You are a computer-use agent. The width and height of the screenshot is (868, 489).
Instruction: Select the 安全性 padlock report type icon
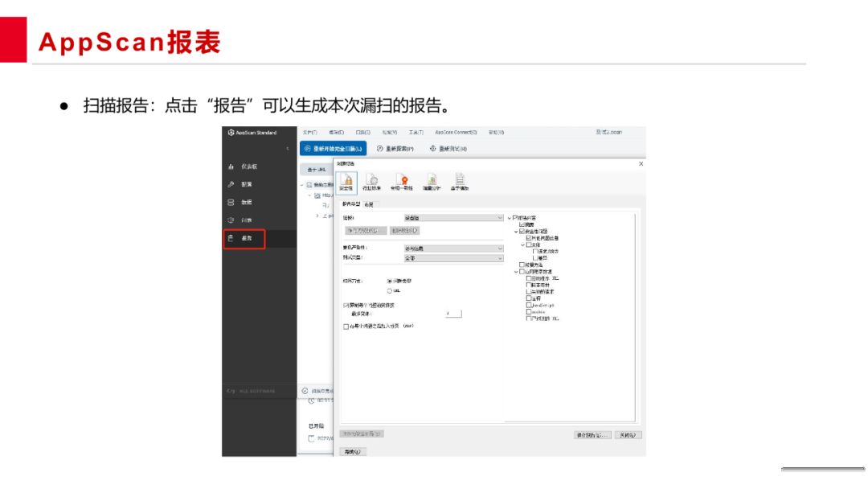(346, 182)
